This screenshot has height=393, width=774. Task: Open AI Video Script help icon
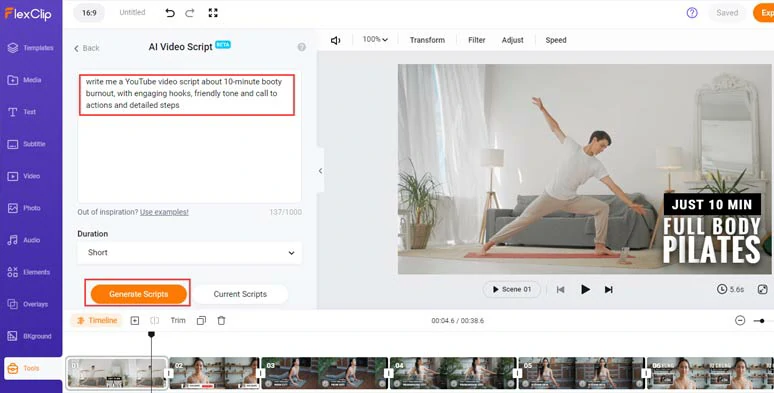(x=302, y=47)
